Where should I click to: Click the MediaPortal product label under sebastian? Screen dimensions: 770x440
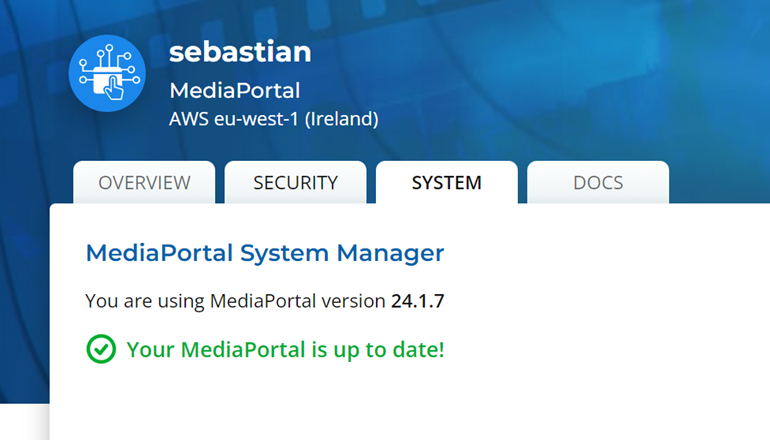[234, 91]
